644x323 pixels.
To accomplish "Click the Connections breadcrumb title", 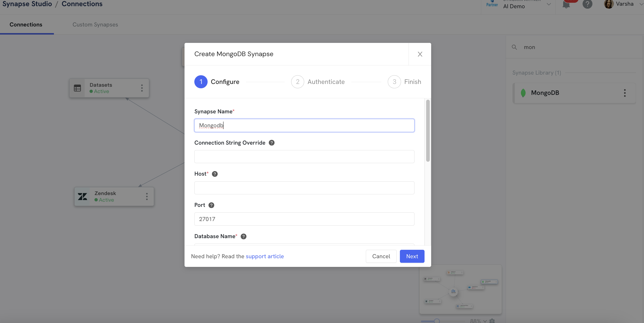I will click(82, 4).
